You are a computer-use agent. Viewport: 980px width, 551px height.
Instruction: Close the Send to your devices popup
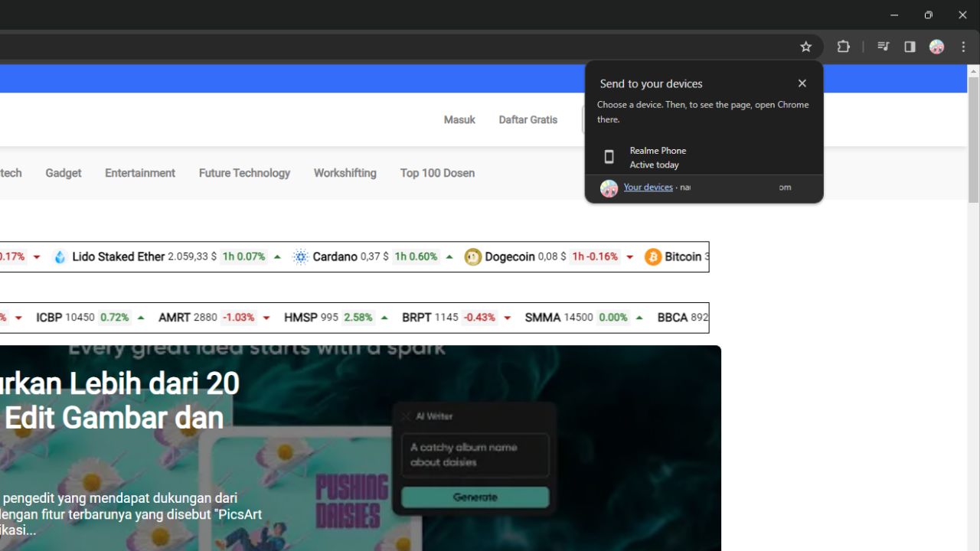coord(802,83)
